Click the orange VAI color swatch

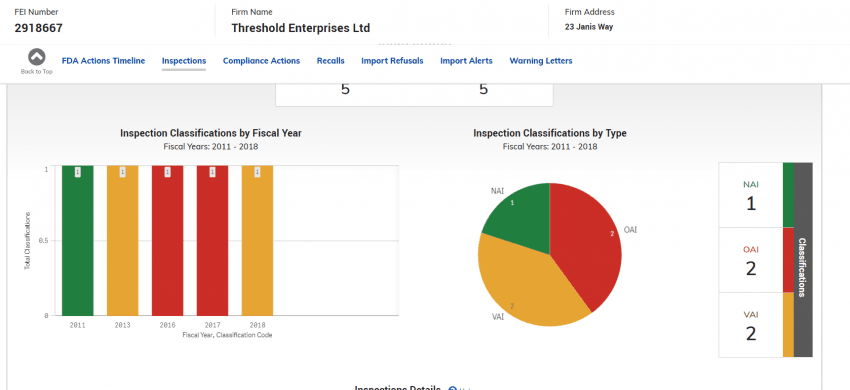[788, 324]
